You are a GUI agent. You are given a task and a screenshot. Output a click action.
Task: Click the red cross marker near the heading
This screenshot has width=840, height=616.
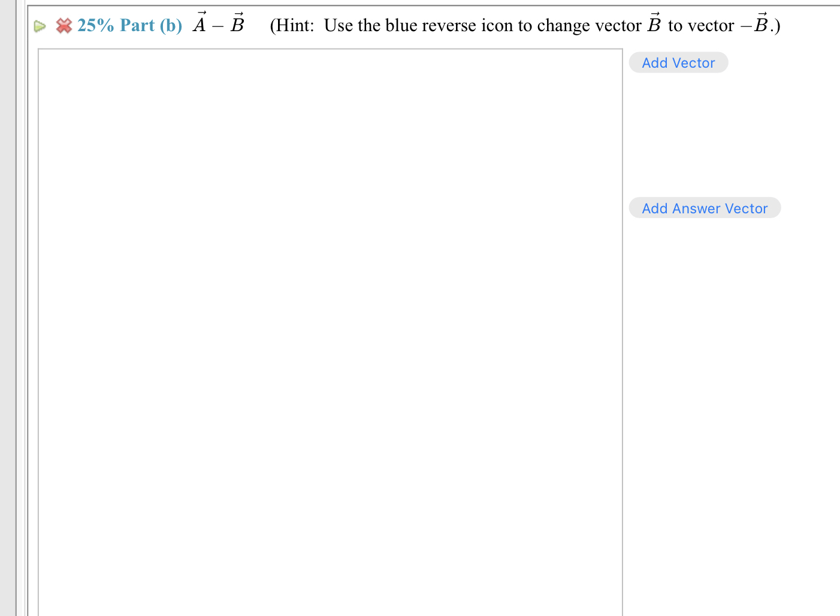click(64, 26)
